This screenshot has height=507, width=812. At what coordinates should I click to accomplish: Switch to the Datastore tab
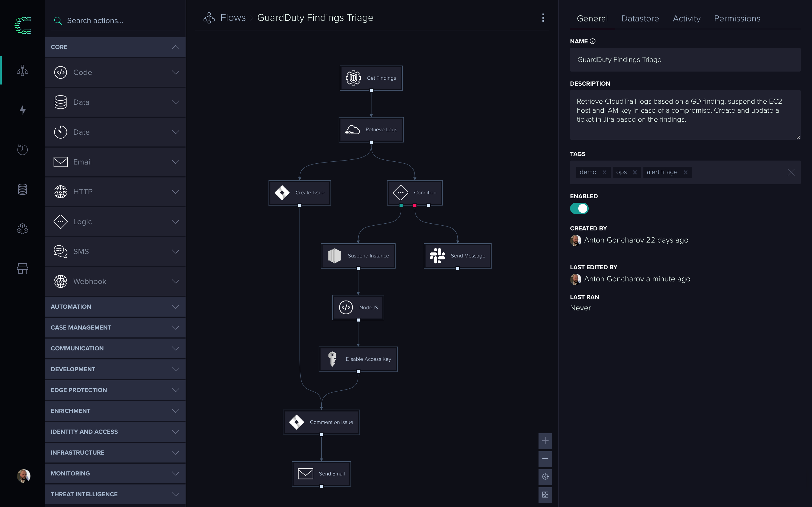(x=640, y=19)
